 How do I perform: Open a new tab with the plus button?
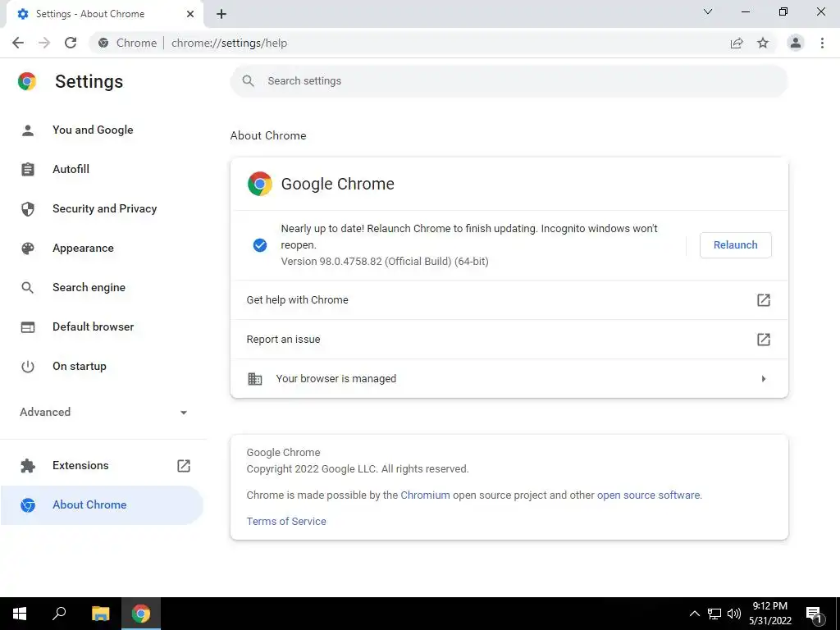click(221, 14)
